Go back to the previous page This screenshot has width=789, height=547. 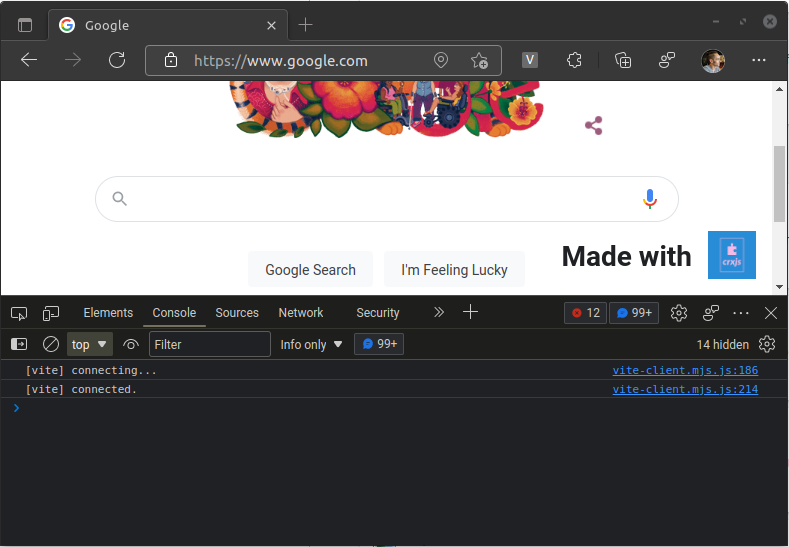click(29, 60)
